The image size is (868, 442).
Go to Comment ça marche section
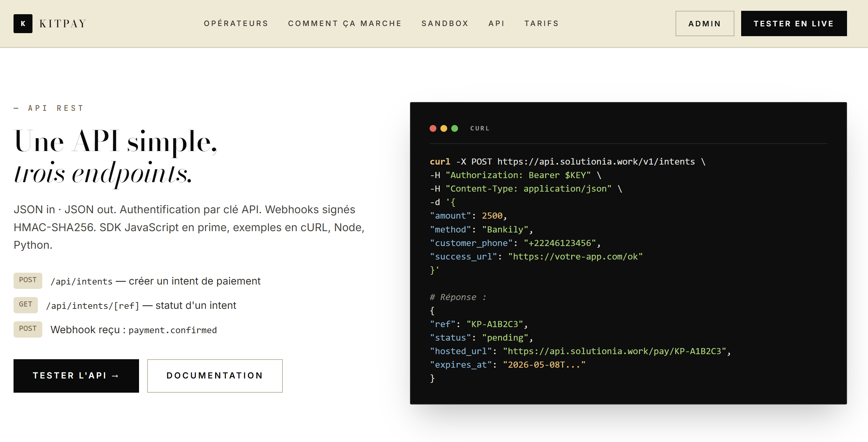point(345,24)
